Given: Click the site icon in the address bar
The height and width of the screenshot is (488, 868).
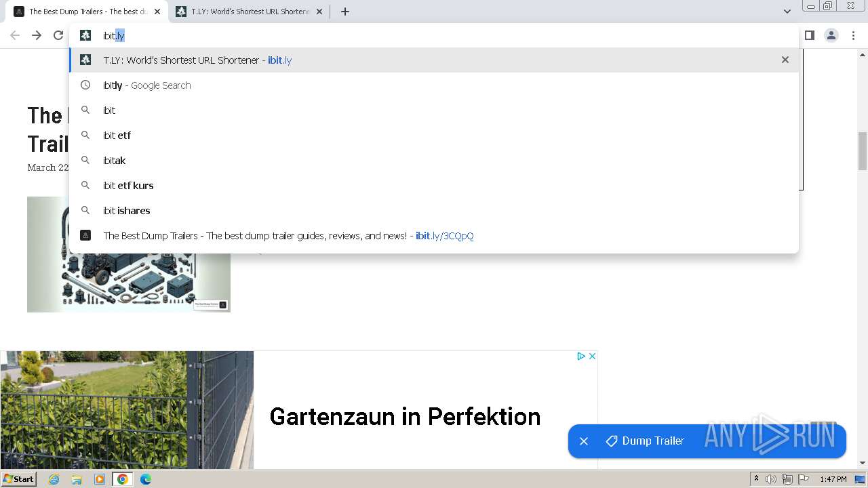Looking at the screenshot, I should click(85, 35).
